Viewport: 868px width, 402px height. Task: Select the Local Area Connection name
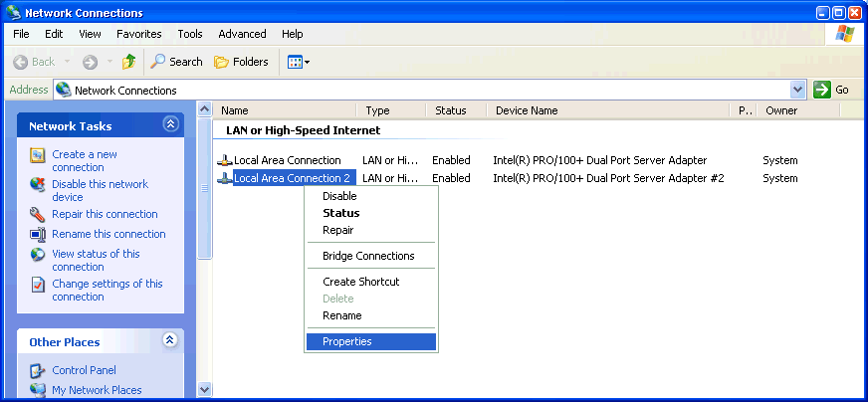(x=288, y=160)
